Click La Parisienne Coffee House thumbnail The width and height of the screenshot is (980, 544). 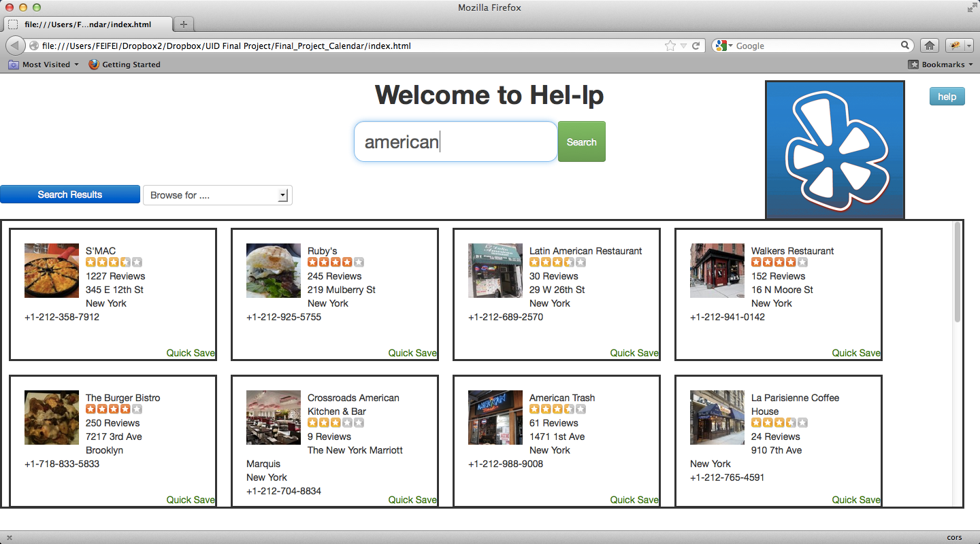[x=717, y=418]
